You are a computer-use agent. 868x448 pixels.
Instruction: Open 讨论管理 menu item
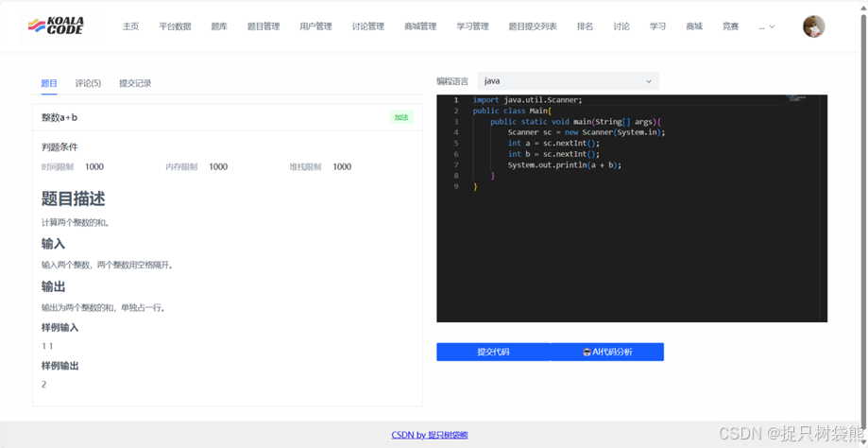pos(368,26)
